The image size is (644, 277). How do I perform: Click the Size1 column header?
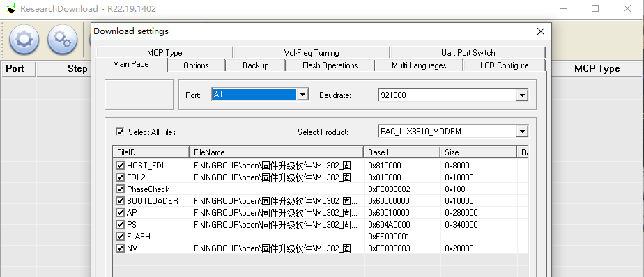pyautogui.click(x=479, y=152)
